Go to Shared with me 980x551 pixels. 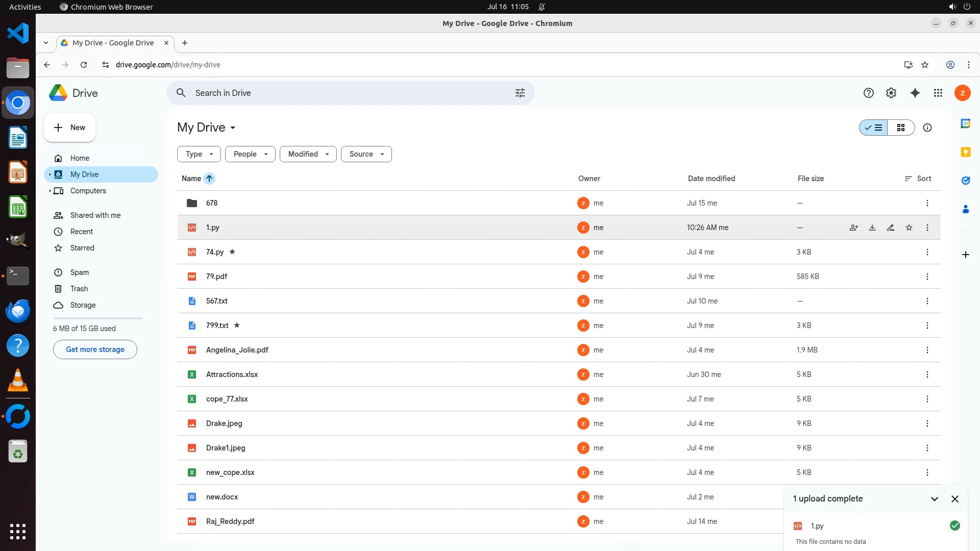95,215
